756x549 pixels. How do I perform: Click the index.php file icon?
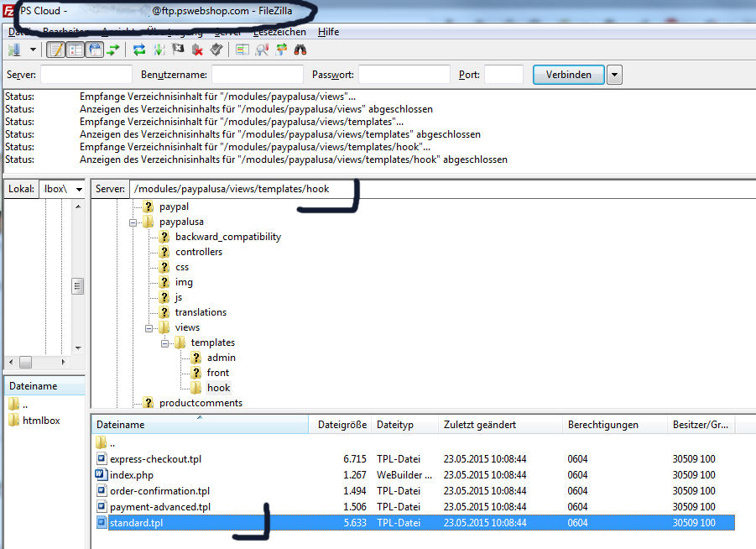point(102,474)
